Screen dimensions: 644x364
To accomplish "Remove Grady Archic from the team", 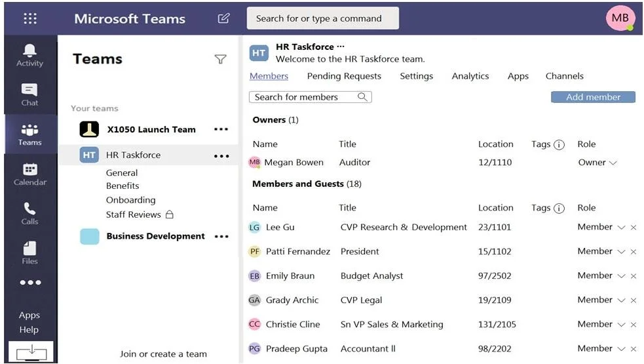I will coord(634,300).
